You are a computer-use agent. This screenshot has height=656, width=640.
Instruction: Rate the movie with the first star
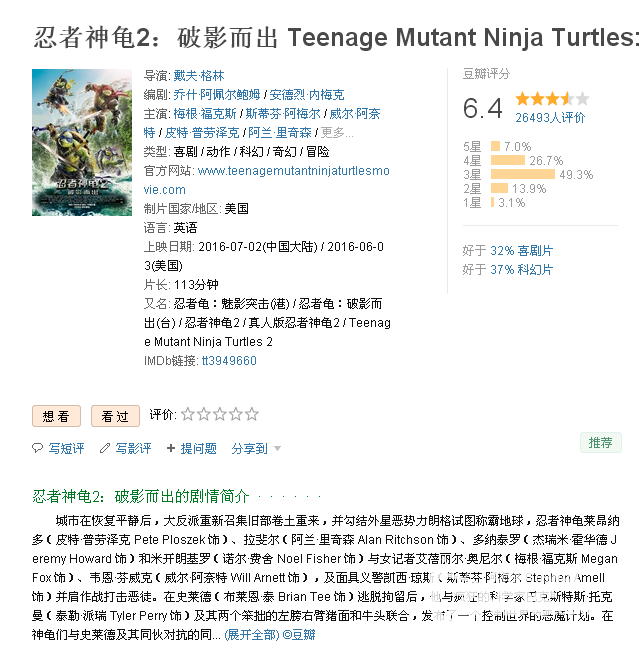(x=188, y=414)
